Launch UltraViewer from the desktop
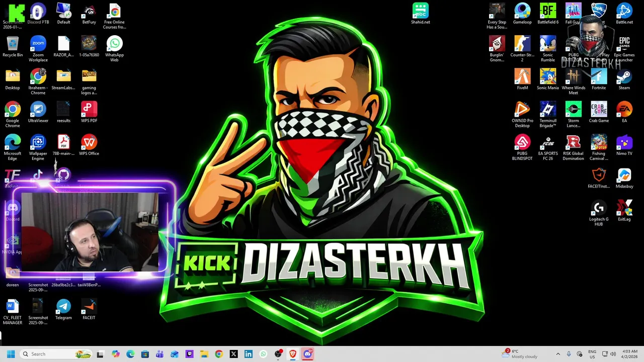Screen dimensions: 644x362 [x=38, y=112]
